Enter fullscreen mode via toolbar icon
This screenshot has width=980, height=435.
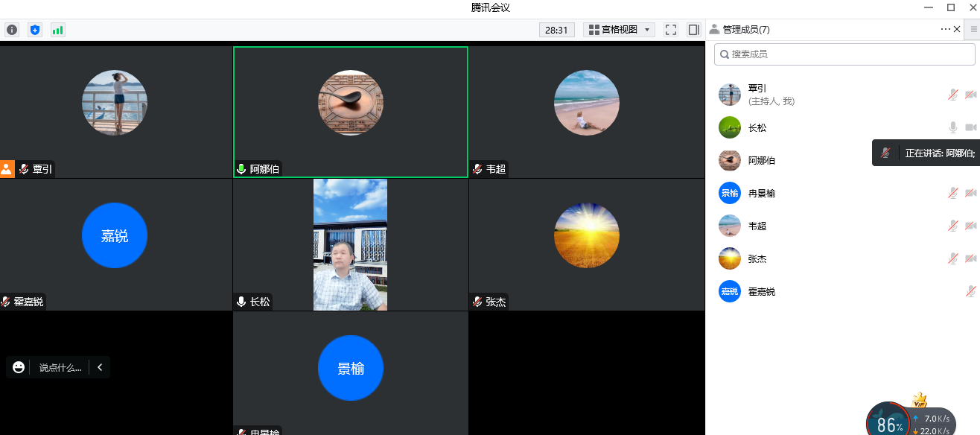point(671,30)
